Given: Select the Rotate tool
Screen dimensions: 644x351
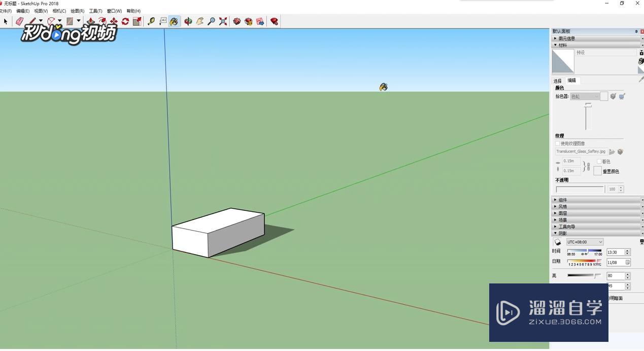Looking at the screenshot, I should 125,21.
